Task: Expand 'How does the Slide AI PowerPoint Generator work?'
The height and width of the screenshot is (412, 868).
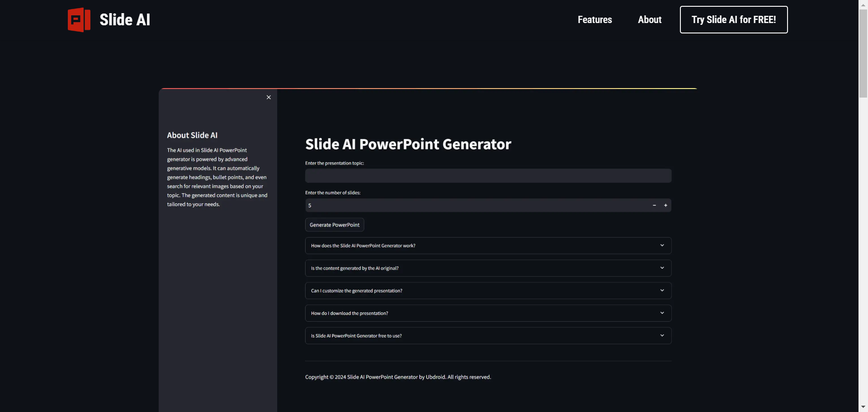Action: [x=488, y=246]
